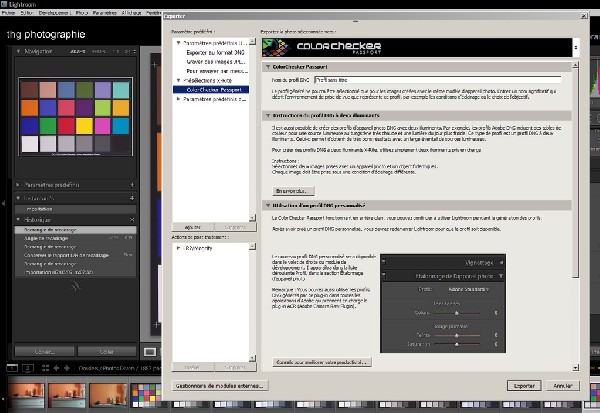The height and width of the screenshot is (413, 600).
Task: Open the Photo menu in Lightroom
Action: click(82, 13)
